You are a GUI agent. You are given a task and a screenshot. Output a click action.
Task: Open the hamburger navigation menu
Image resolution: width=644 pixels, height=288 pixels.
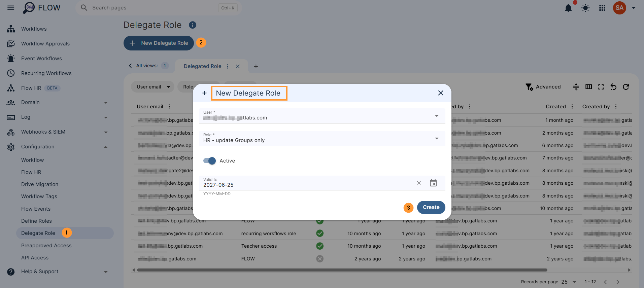click(11, 8)
